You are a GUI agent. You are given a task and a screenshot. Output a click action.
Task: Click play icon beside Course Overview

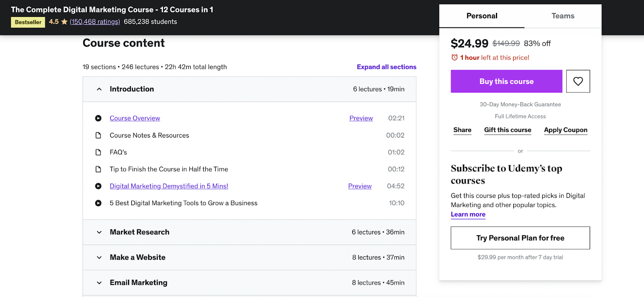[x=98, y=118]
